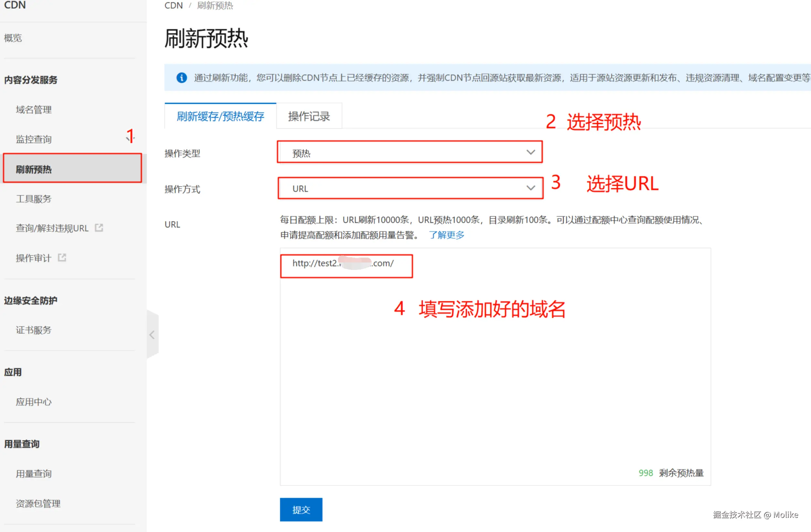Select the 刷新缓存/预热缓存 tab
The width and height of the screenshot is (811, 532).
[220, 116]
